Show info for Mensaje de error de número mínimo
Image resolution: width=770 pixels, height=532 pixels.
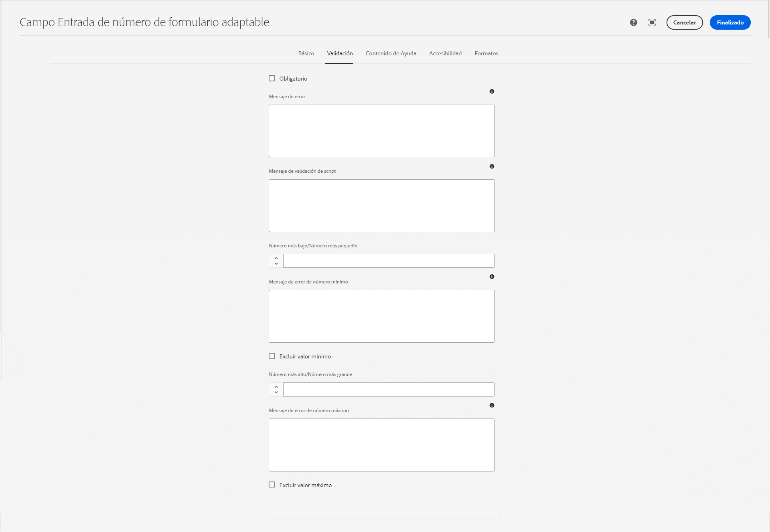[492, 277]
